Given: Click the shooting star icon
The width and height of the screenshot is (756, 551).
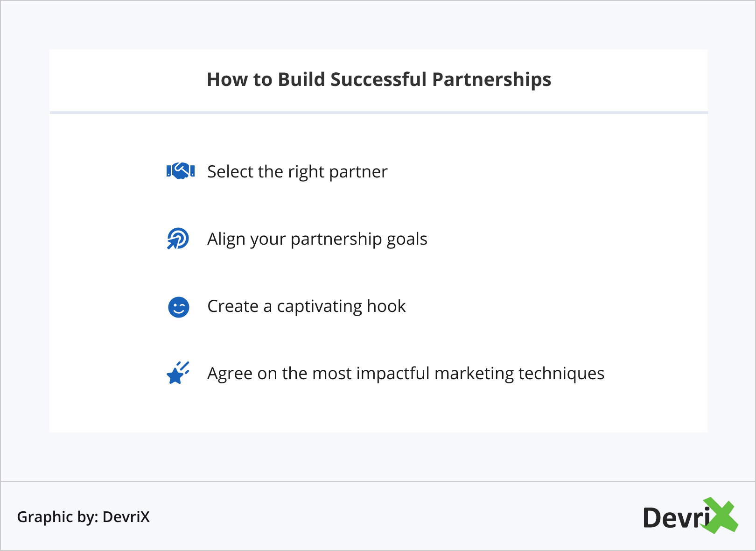Looking at the screenshot, I should coord(177,373).
